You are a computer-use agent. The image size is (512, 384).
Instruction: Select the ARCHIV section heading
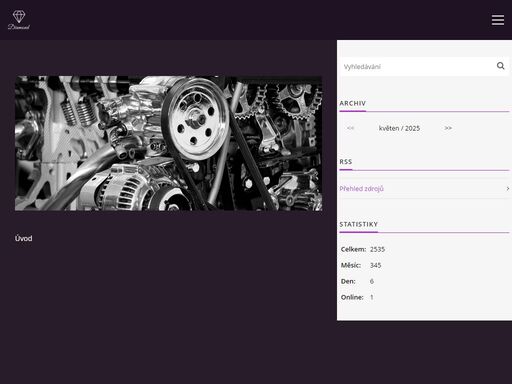point(353,103)
